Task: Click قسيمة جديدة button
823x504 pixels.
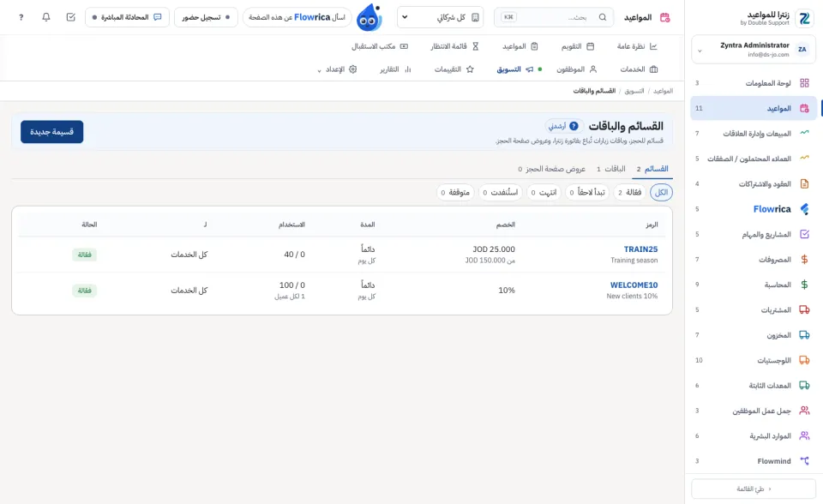Action: click(x=52, y=132)
